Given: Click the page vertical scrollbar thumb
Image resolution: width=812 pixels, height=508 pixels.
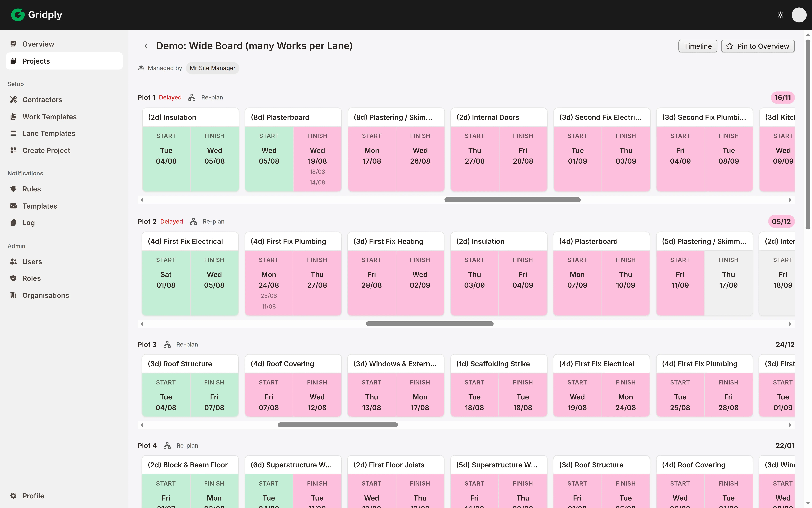Looking at the screenshot, I should coord(808,134).
